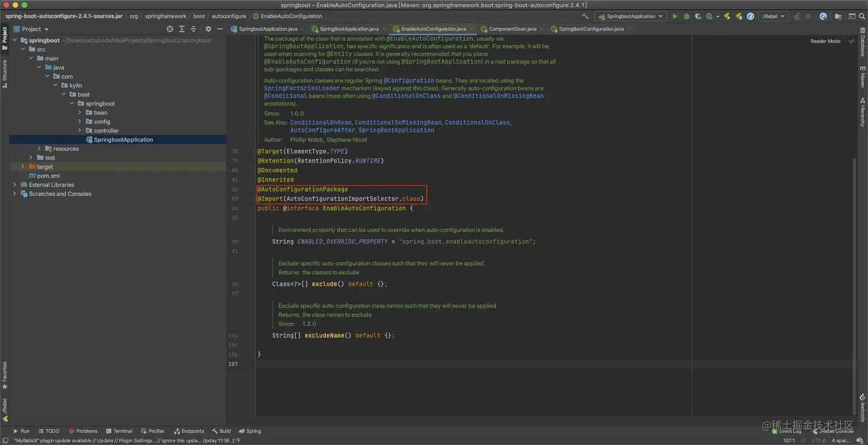Start debugging with the green bug icon
Image resolution: width=868 pixels, height=445 pixels.
pos(687,17)
